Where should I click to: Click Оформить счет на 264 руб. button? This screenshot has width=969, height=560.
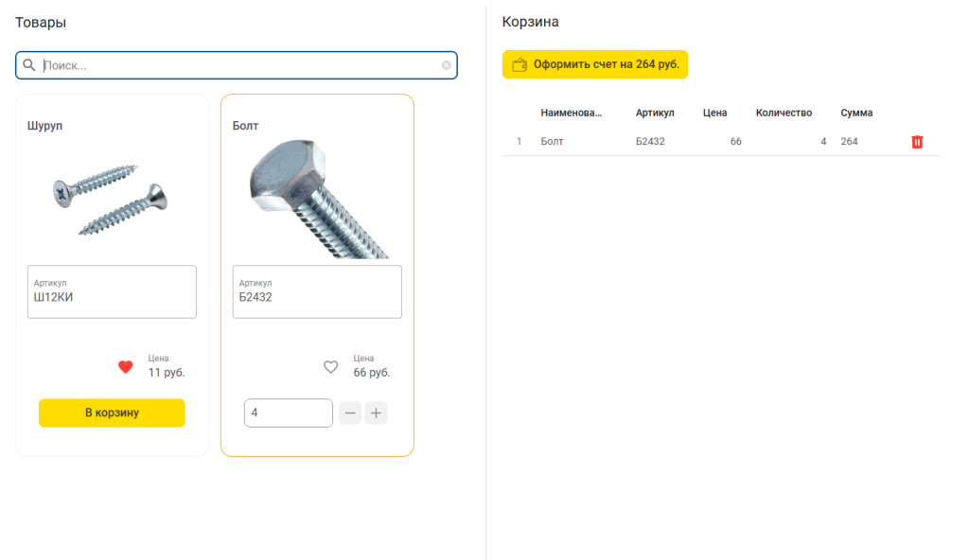(x=595, y=64)
